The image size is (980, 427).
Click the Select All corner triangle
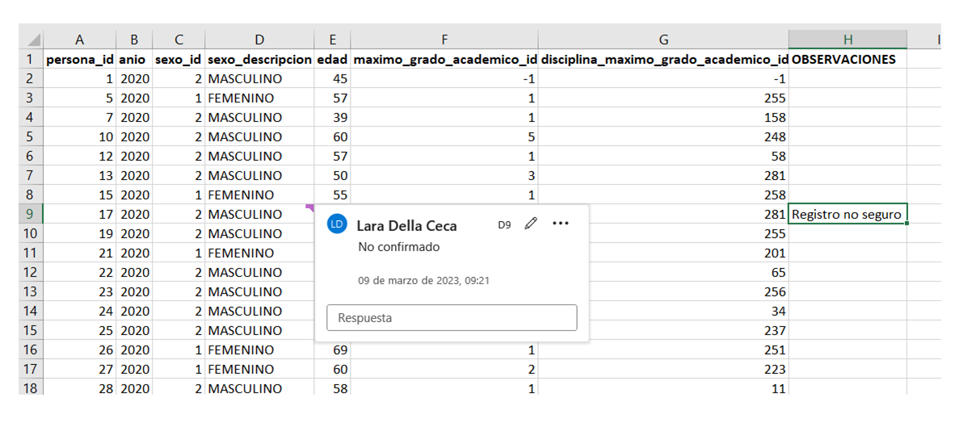tap(33, 40)
